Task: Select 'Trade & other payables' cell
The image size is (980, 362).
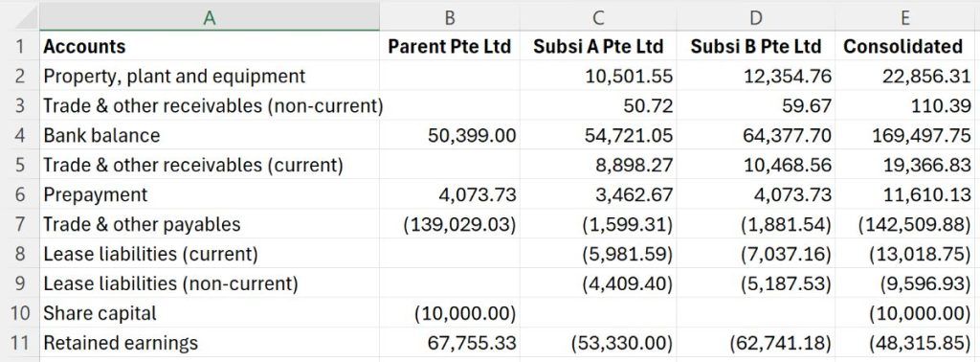Action: (x=210, y=224)
